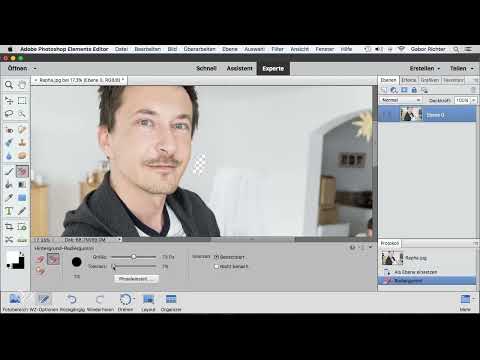The width and height of the screenshot is (480, 360).
Task: Choose plain Eraser in tool options
Action: [x=40, y=259]
